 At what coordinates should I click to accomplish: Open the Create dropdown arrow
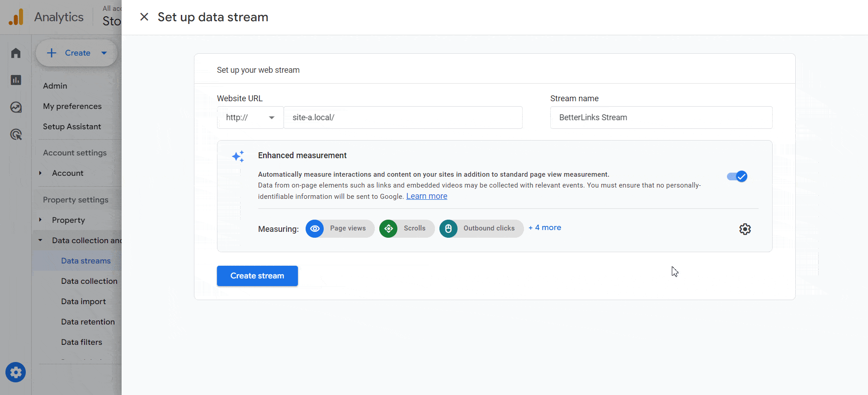pyautogui.click(x=104, y=53)
